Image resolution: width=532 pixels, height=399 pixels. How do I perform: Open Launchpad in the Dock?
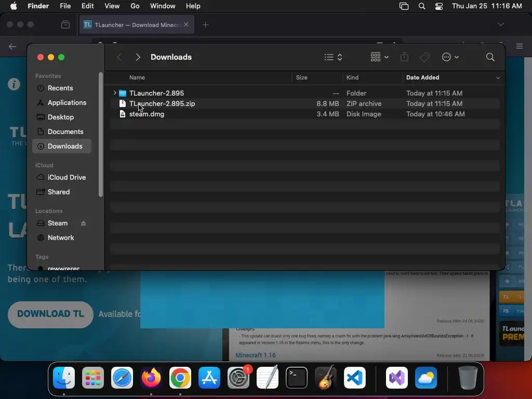click(x=93, y=378)
